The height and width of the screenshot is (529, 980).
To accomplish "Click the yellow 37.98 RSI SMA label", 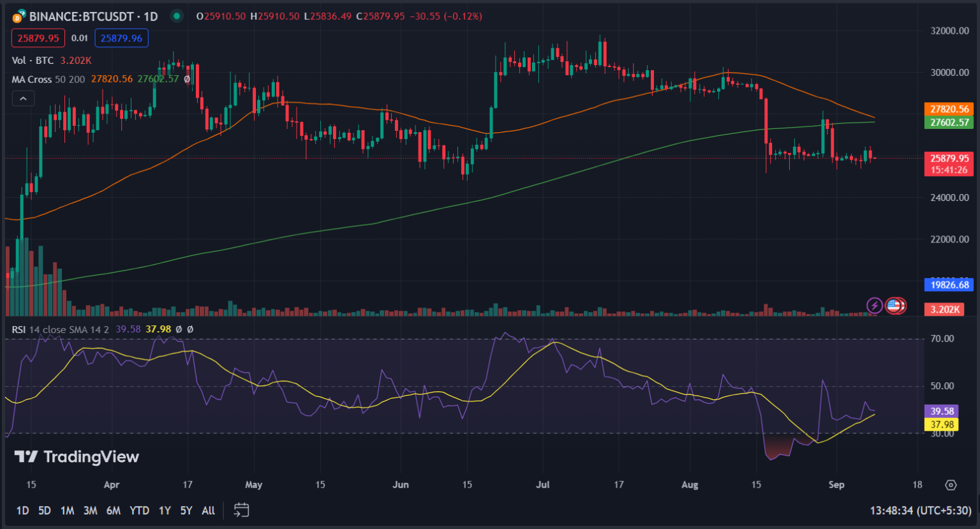I will [942, 424].
